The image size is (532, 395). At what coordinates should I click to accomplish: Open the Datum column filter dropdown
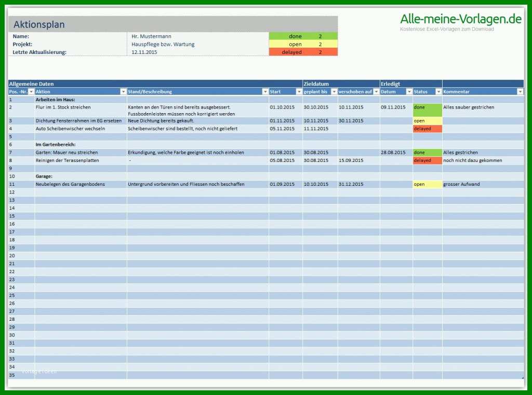click(x=409, y=91)
